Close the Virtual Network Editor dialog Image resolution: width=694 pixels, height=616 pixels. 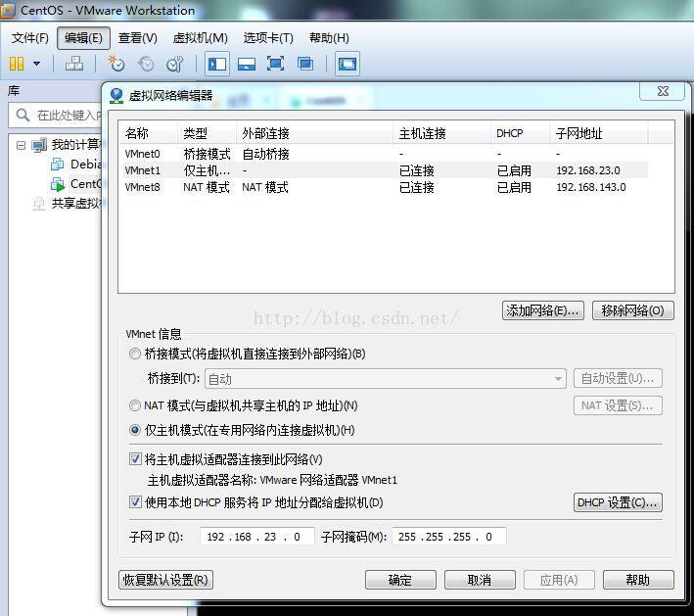663,91
